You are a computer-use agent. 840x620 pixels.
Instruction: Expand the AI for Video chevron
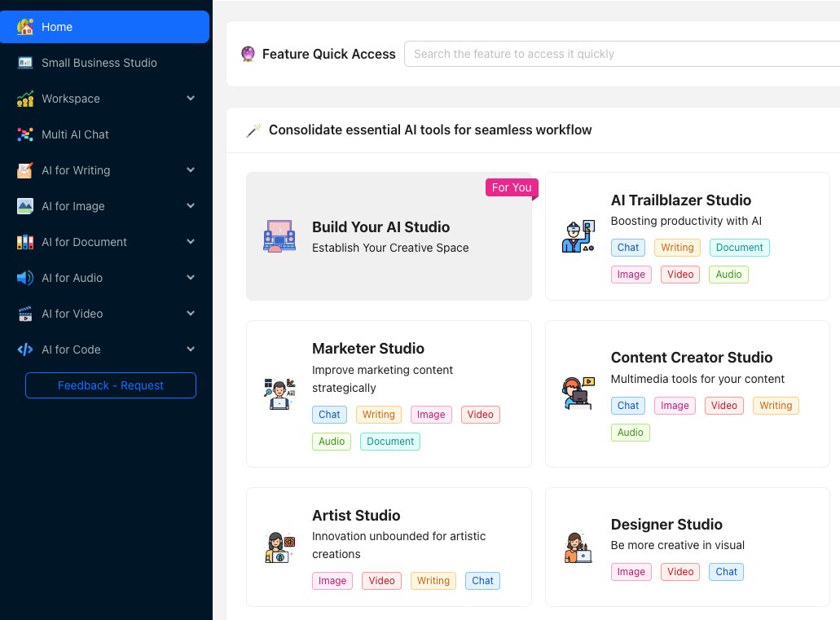[191, 314]
